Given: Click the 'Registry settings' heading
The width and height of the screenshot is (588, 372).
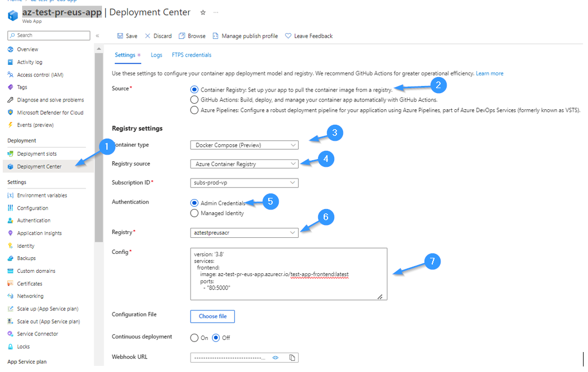Looking at the screenshot, I should (x=137, y=128).
